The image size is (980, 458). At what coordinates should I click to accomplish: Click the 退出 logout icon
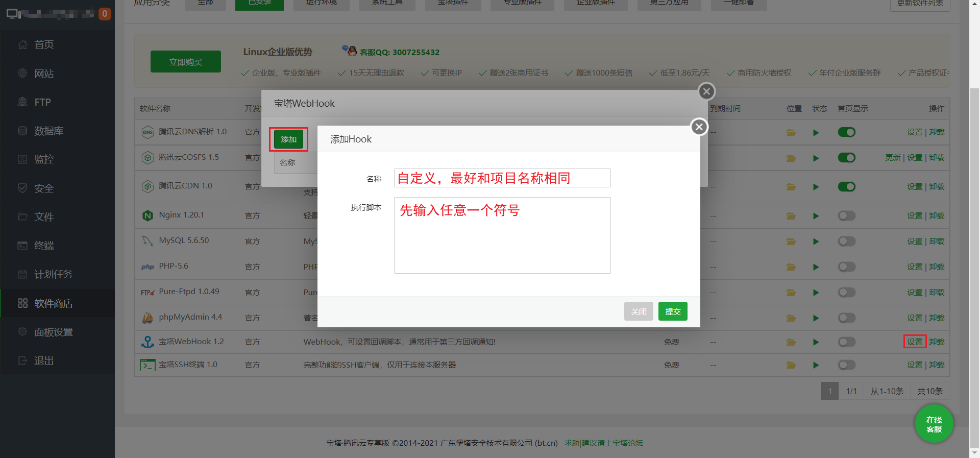[22, 360]
